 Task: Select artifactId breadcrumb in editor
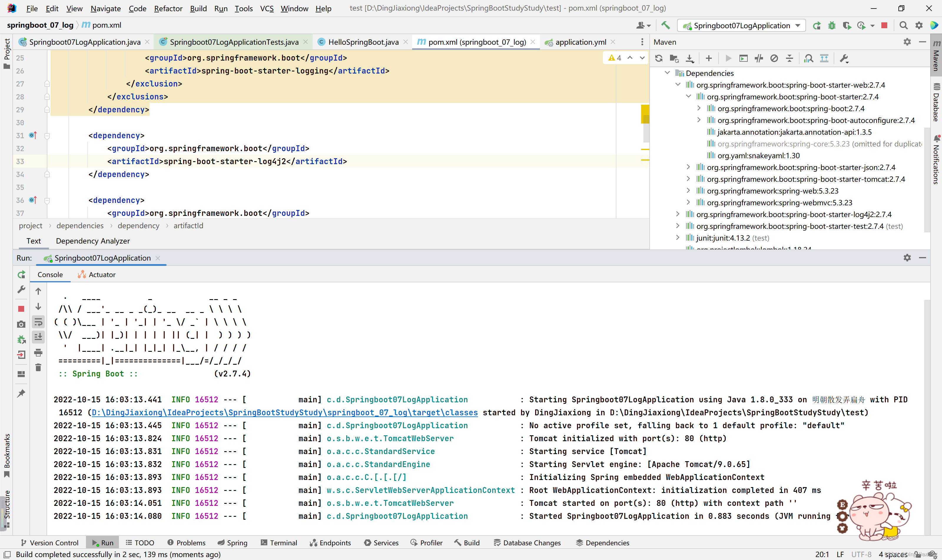click(x=188, y=226)
